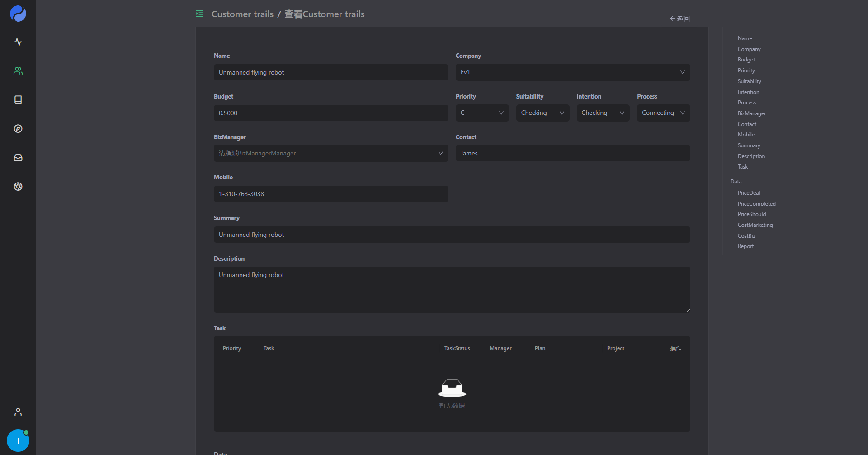The height and width of the screenshot is (455, 868).
Task: Open the Suitability dropdown showing Checking
Action: 542,113
